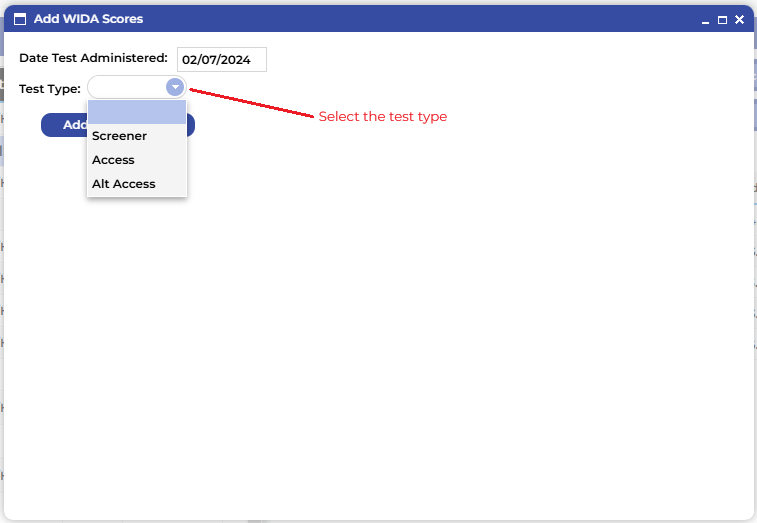Click the Date Test Administered label
This screenshot has width=757, height=523.
click(93, 58)
